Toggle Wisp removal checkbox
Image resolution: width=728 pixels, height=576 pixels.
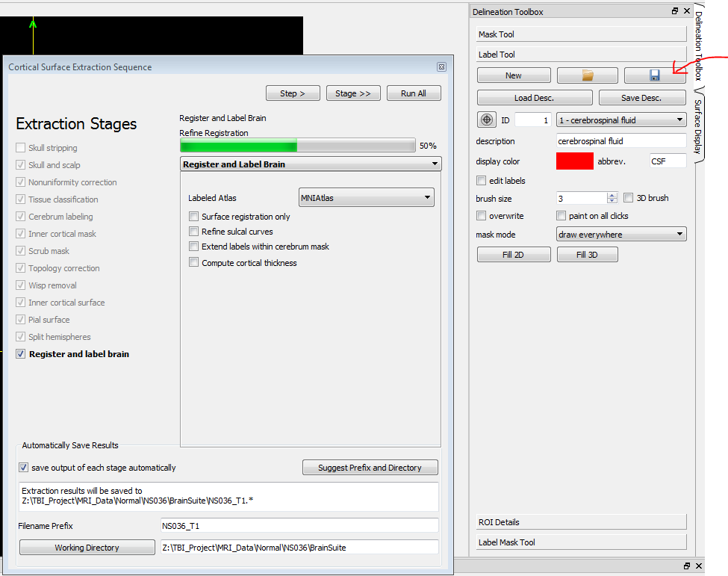(20, 285)
